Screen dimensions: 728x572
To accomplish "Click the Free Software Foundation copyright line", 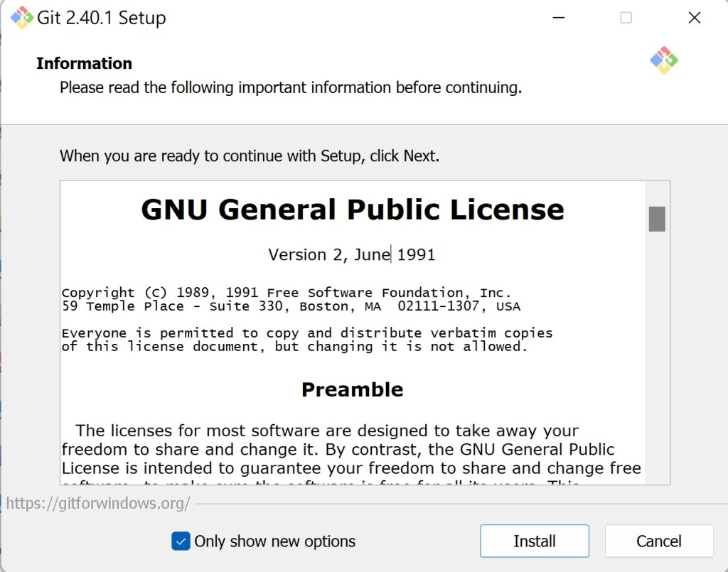I will tap(286, 293).
